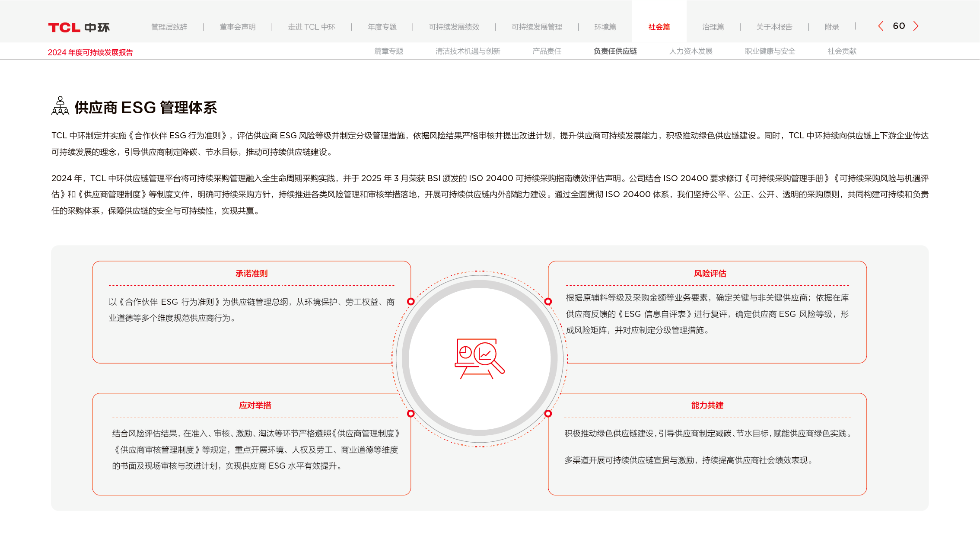Open the 管理层致辞 navigation tab
This screenshot has height=552, width=980.
(x=169, y=27)
